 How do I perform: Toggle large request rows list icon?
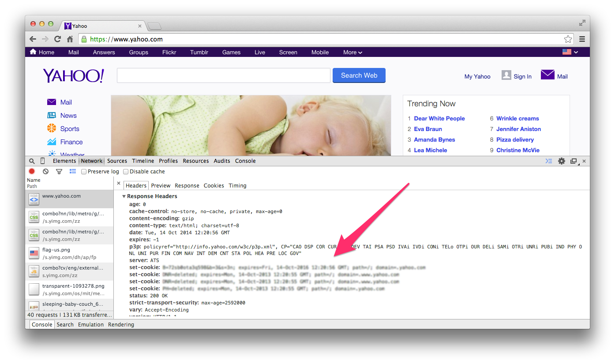coord(73,172)
